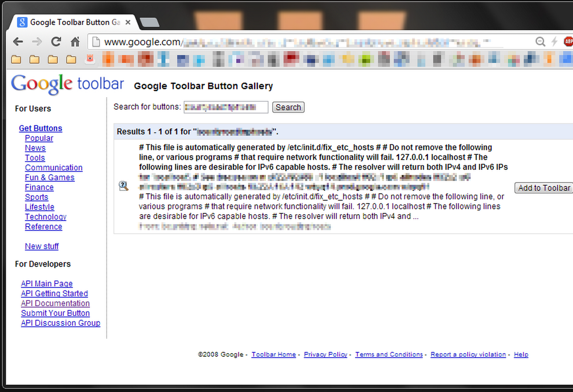Open the Tools category link
The height and width of the screenshot is (392, 573).
(x=35, y=158)
